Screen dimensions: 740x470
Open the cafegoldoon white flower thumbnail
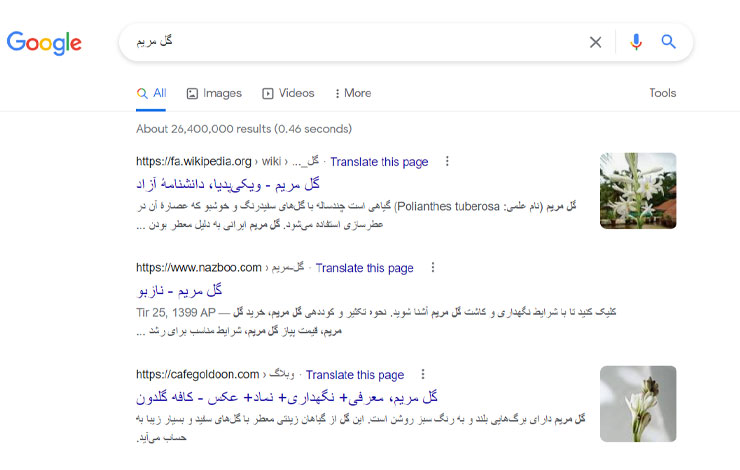point(638,404)
